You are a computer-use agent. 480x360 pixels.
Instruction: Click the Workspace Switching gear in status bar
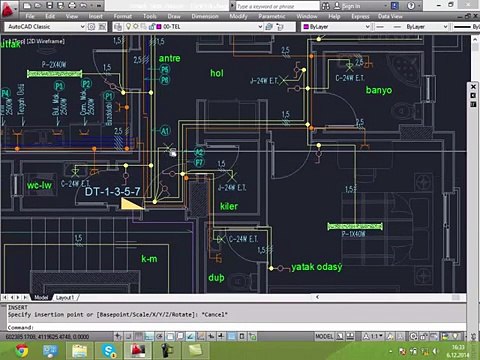tap(414, 336)
